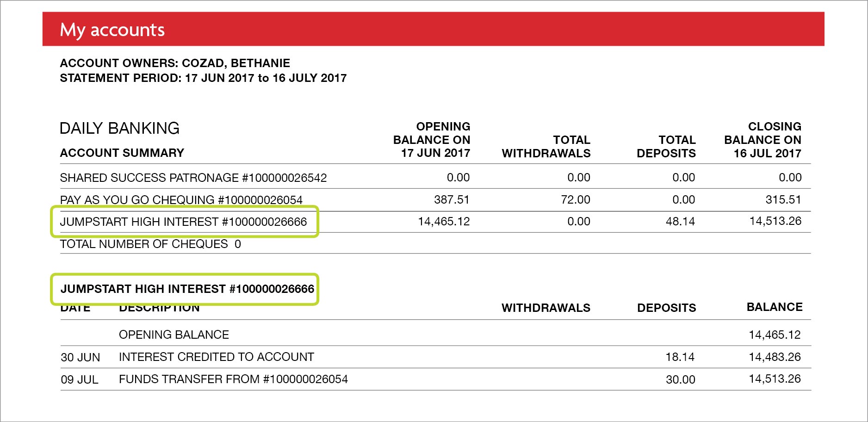Click the Total Deposits column header
Image resolution: width=868 pixels, height=422 pixels.
click(666, 147)
